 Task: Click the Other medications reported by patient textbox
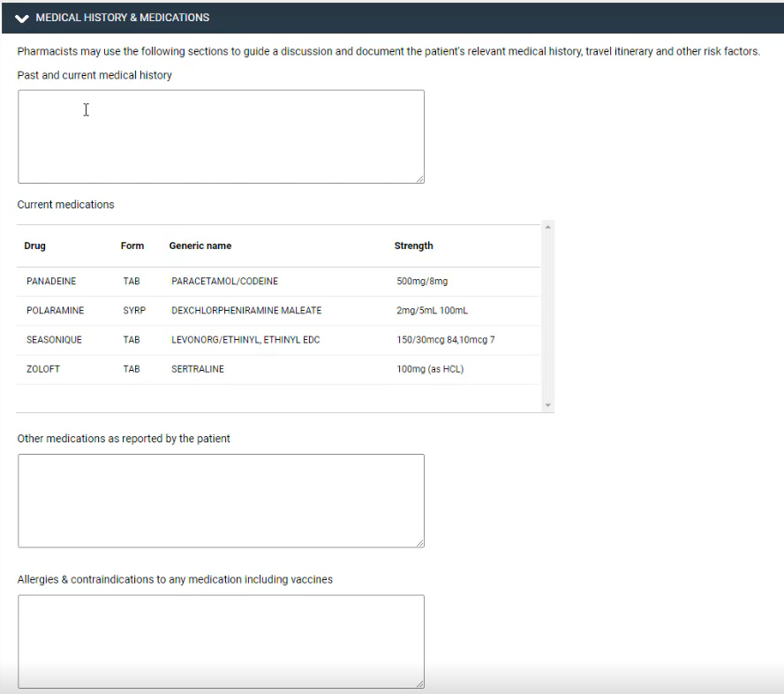[x=221, y=501]
